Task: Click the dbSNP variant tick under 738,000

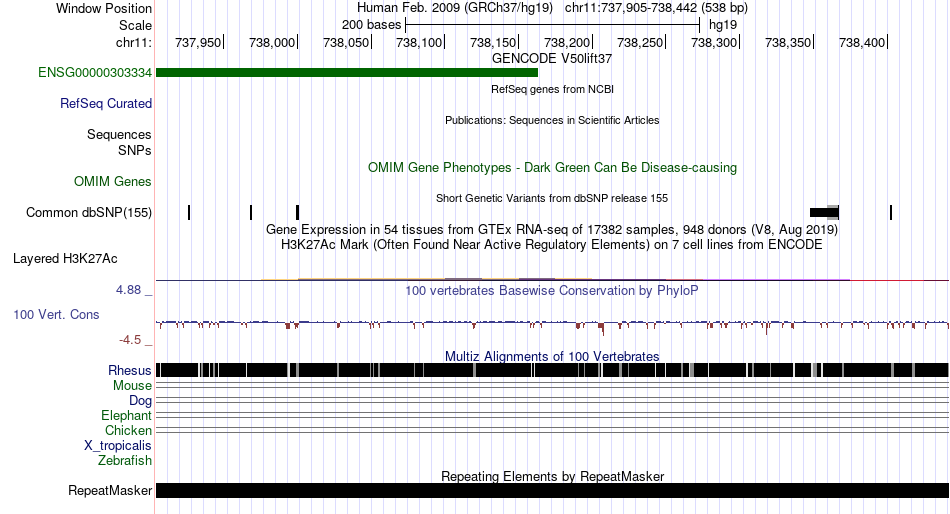Action: click(297, 213)
